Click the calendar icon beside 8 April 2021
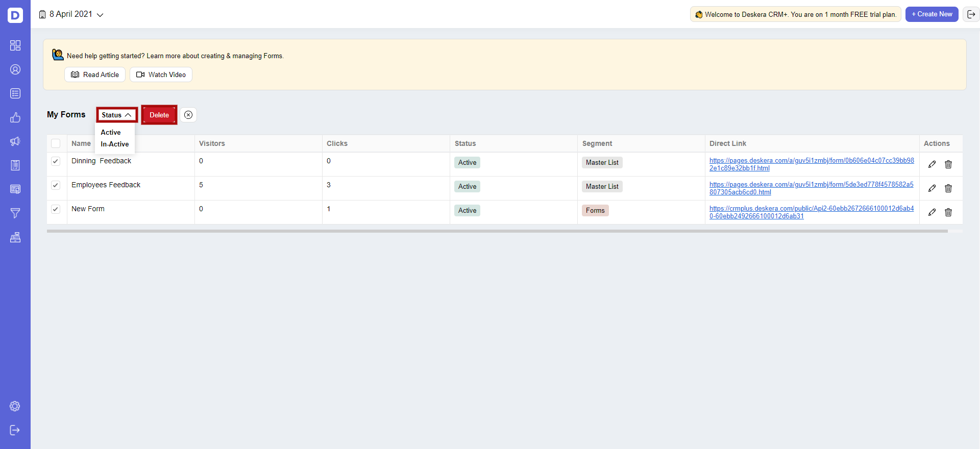 coord(42,14)
